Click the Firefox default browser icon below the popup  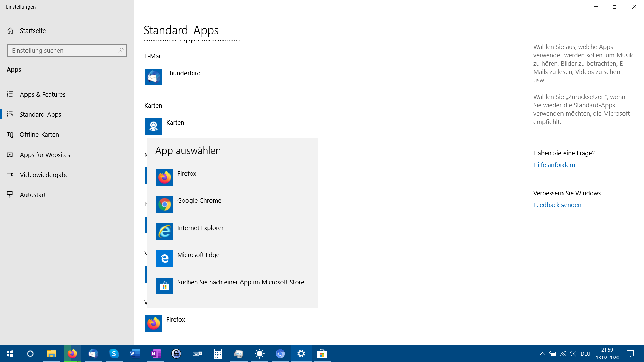pyautogui.click(x=153, y=323)
